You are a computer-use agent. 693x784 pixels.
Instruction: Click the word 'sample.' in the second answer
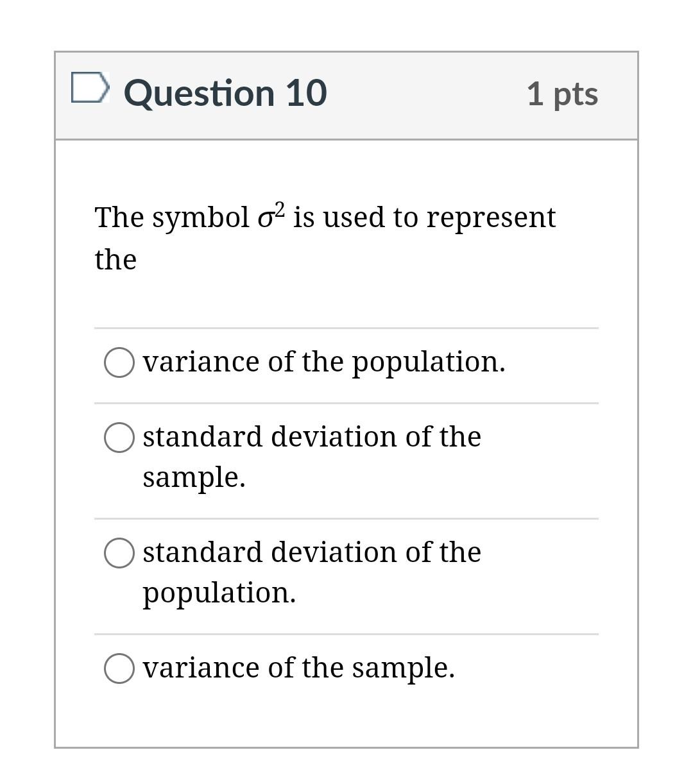point(194,478)
